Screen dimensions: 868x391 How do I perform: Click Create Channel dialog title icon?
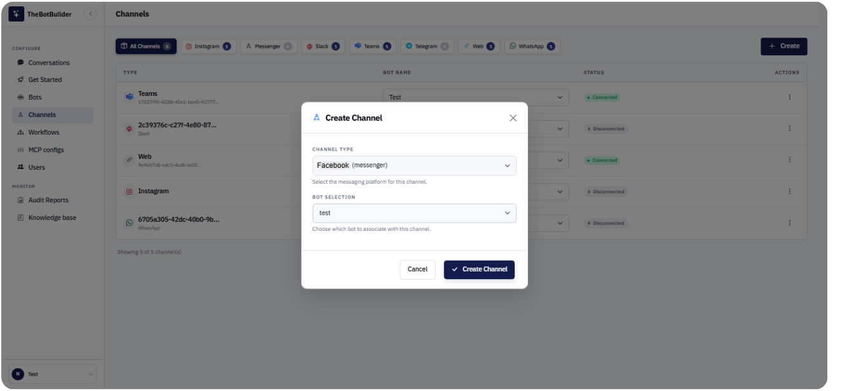coord(316,118)
